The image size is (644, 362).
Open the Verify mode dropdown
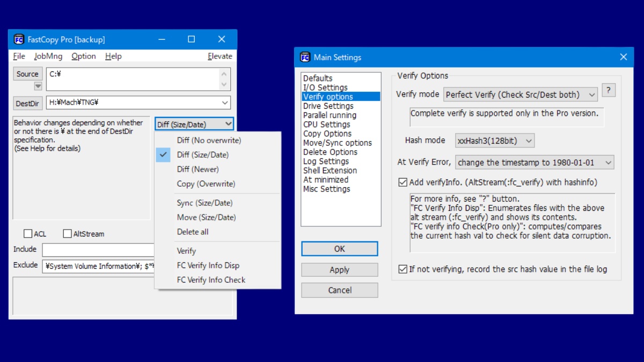[521, 94]
